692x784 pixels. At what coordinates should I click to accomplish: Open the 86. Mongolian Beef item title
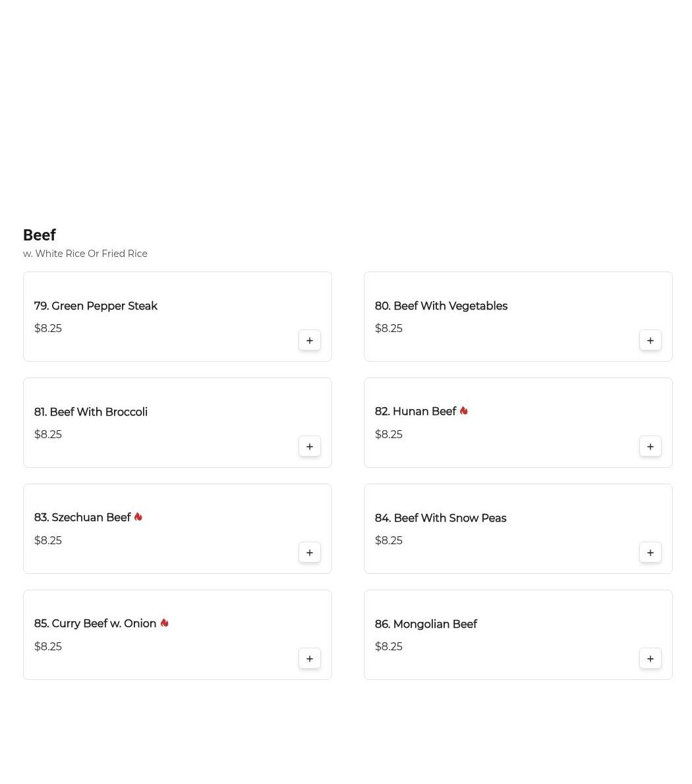click(x=426, y=624)
